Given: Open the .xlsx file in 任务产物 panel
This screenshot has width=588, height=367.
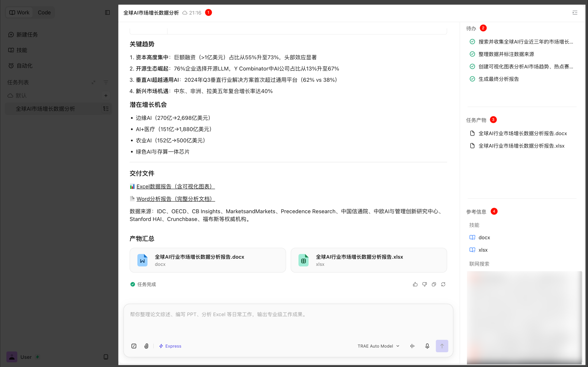Looking at the screenshot, I should click(x=517, y=146).
